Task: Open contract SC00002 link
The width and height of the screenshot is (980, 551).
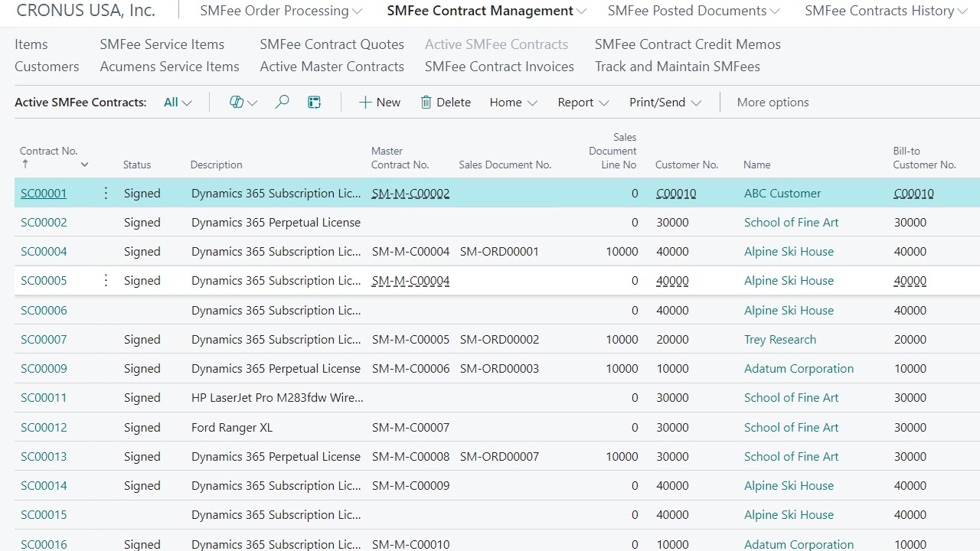Action: [x=44, y=222]
